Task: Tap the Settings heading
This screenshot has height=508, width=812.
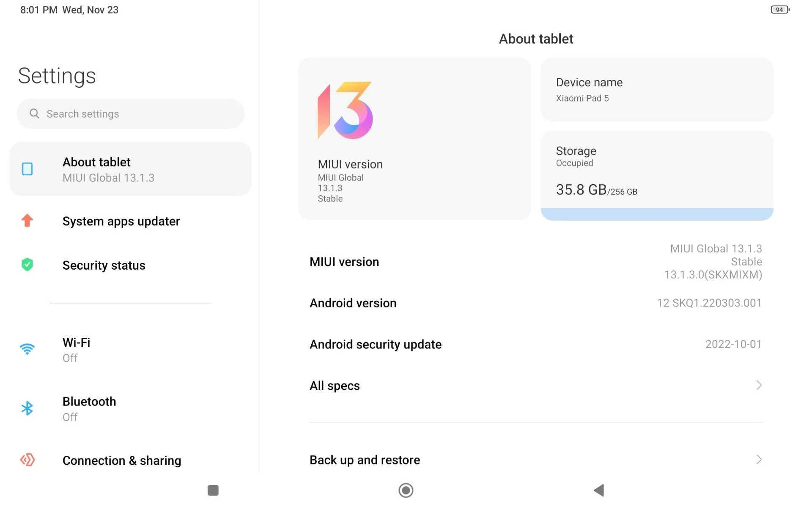Action: pos(57,76)
